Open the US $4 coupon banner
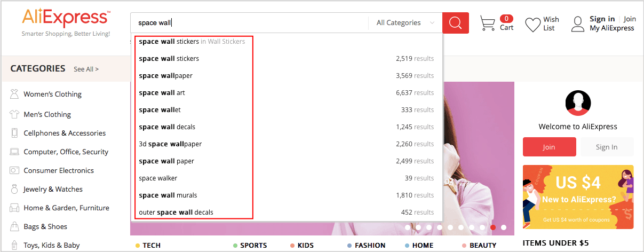Screen dimensions: 644x252 coord(578,197)
